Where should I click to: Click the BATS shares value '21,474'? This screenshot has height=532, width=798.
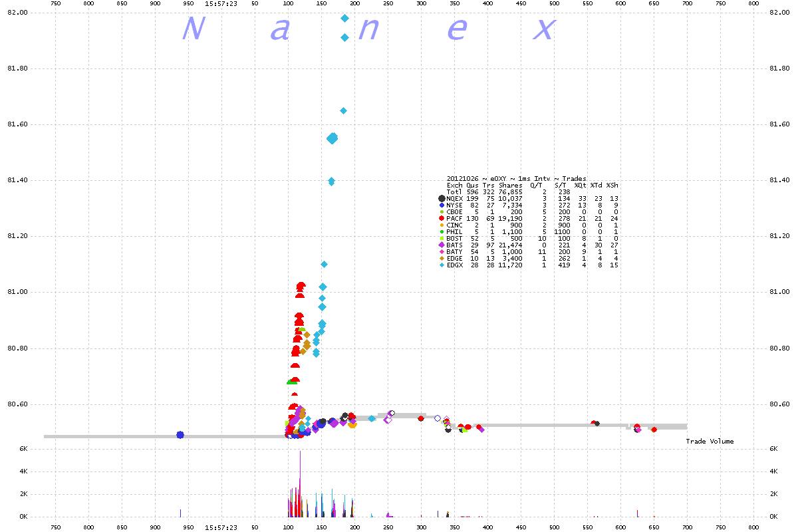(x=511, y=245)
